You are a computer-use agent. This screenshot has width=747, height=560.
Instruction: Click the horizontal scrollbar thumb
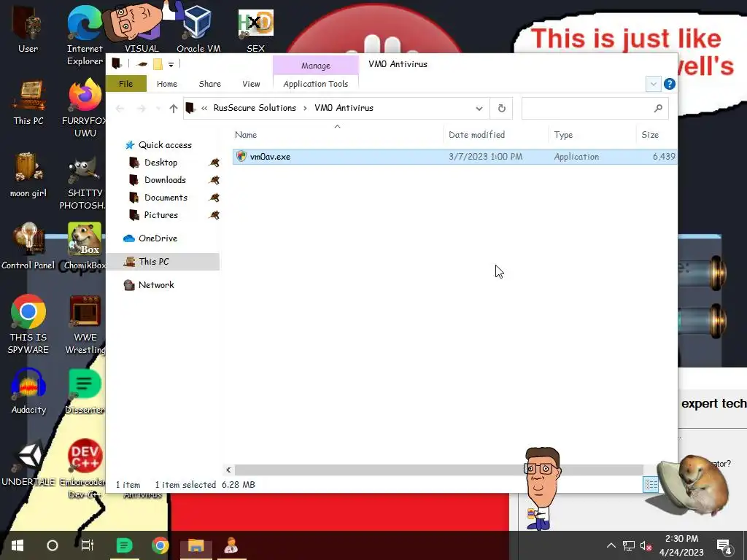tap(438, 470)
